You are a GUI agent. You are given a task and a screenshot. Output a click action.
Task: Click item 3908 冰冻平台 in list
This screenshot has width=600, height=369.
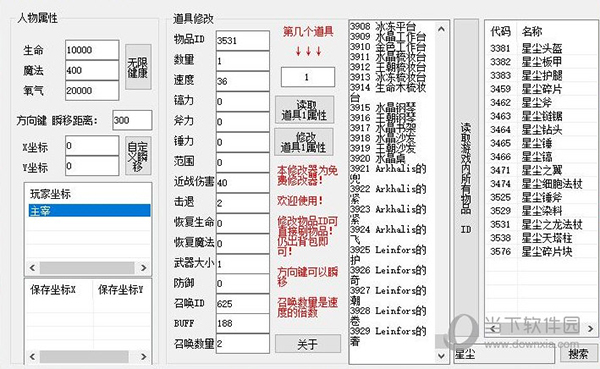click(383, 26)
